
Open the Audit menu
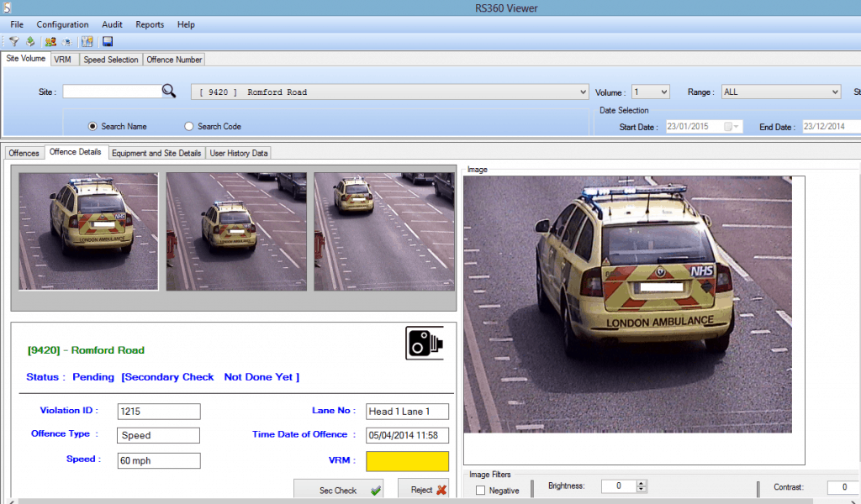[x=112, y=24]
